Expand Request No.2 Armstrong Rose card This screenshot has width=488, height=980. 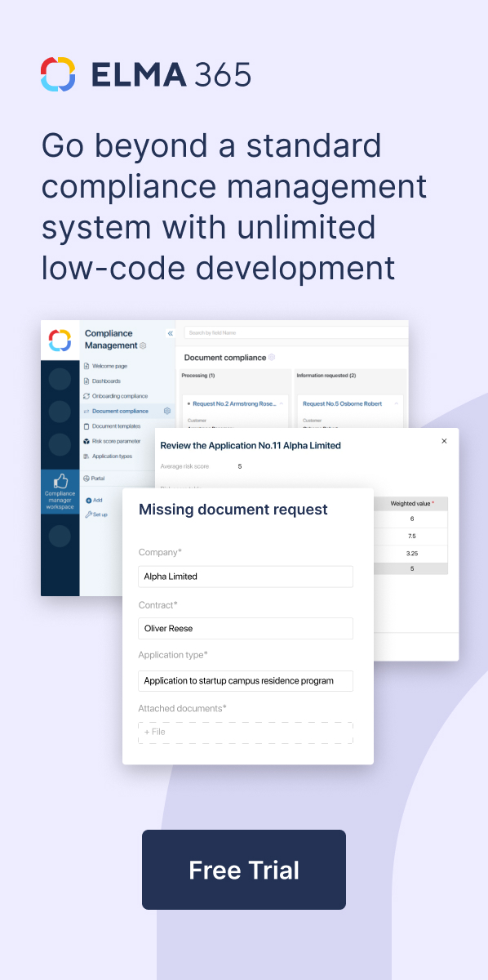[282, 403]
